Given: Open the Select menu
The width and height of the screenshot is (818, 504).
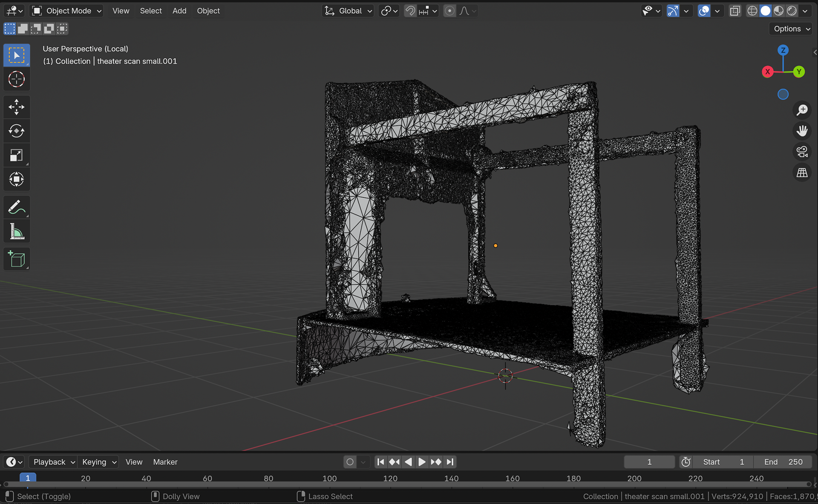Looking at the screenshot, I should click(x=151, y=11).
